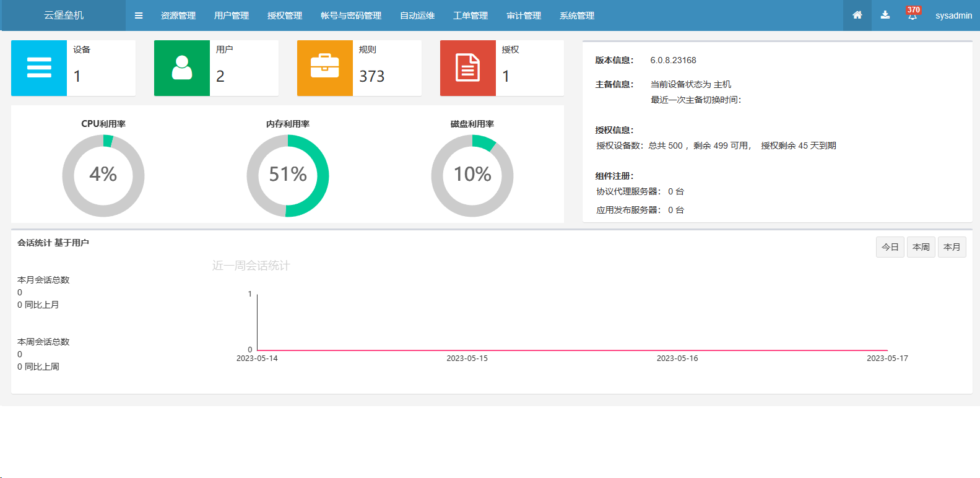Image resolution: width=980 pixels, height=478 pixels.
Task: Click 总共 500 license count text
Action: pos(666,146)
